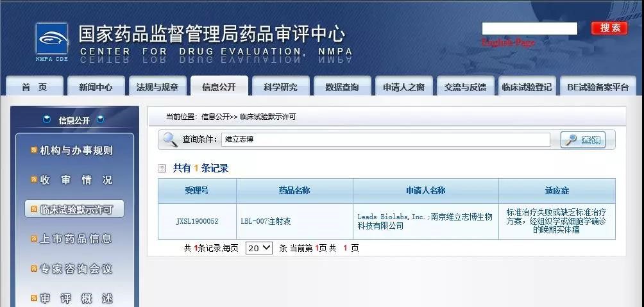Open 专家咨询会议 sidebar link

pyautogui.click(x=76, y=269)
